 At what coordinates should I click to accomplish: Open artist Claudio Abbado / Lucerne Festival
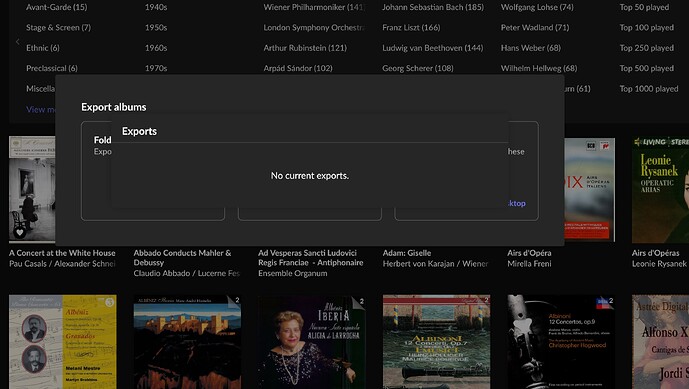tap(187, 273)
